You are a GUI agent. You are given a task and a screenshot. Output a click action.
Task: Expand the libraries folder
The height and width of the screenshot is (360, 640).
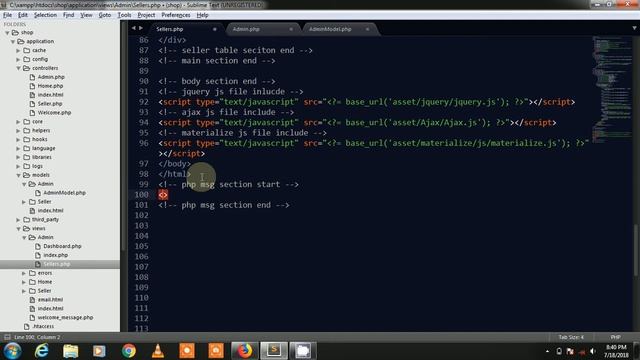(18, 157)
